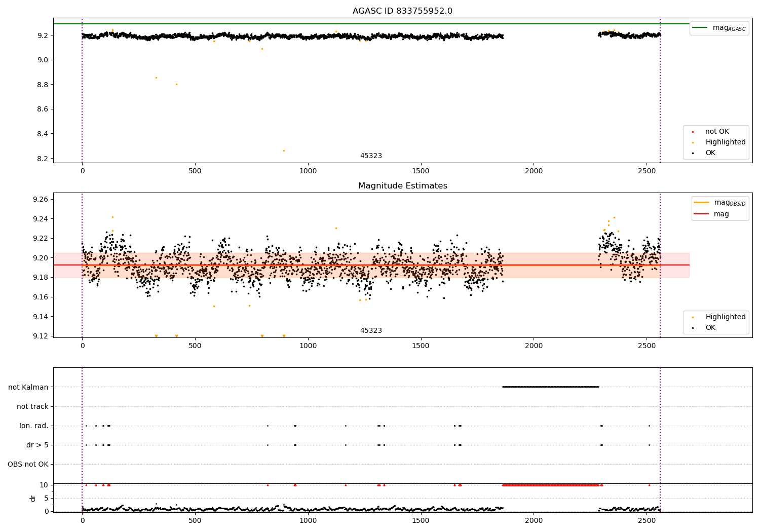The height and width of the screenshot is (532, 760).
Task: Select the mag AGASC legend label in top plot
Action: [729, 28]
